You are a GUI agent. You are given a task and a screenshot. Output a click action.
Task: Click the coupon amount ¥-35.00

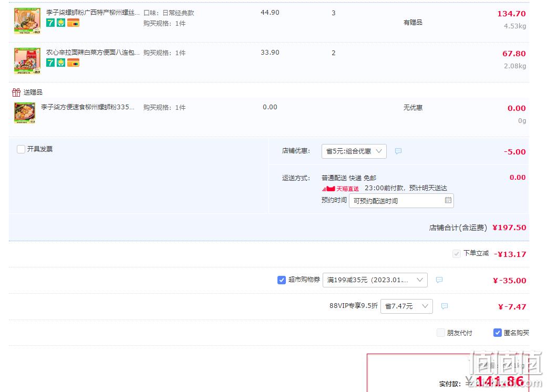pos(509,281)
